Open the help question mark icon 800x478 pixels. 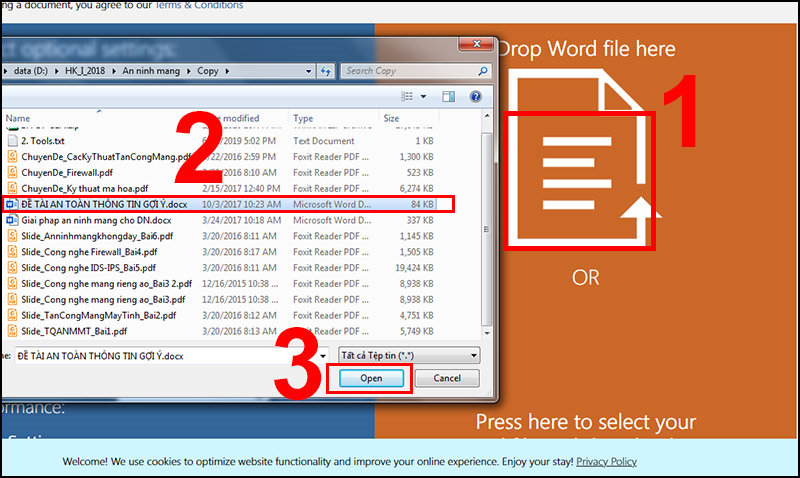pos(476,96)
